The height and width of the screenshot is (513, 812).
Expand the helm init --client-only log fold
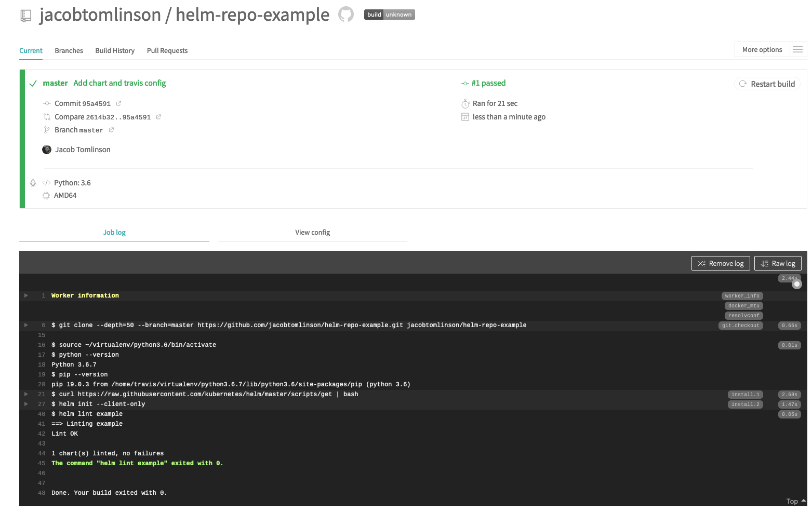pos(26,404)
